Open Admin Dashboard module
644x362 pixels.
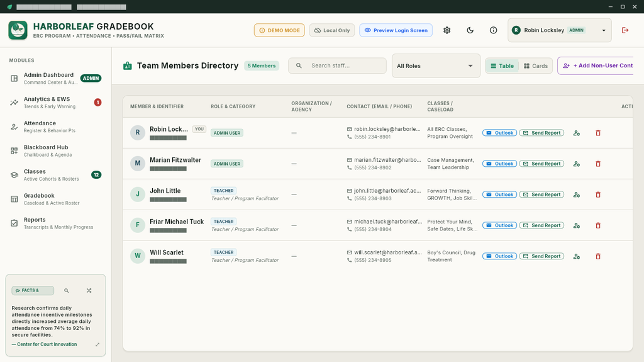point(55,78)
